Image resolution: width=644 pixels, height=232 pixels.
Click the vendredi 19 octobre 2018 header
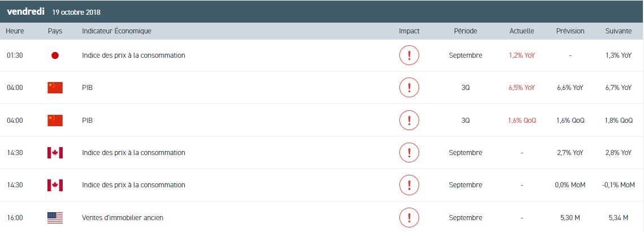tap(54, 11)
